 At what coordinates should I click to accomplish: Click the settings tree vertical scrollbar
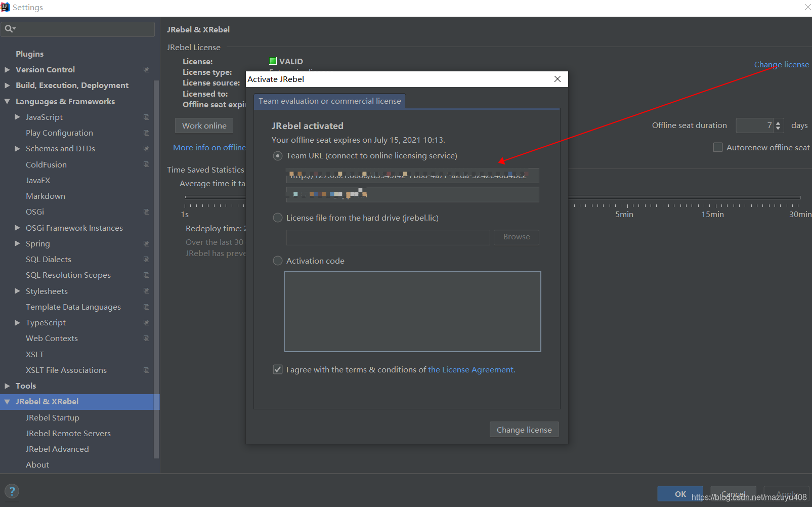[156, 268]
